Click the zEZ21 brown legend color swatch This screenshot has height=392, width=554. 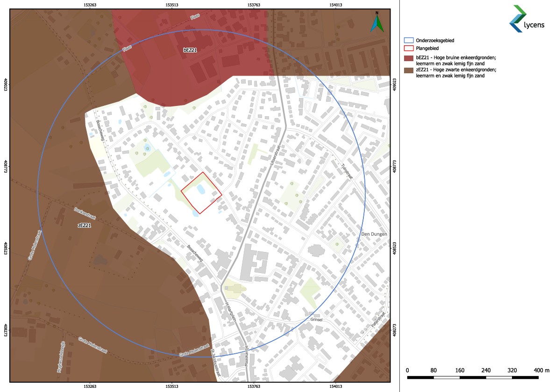409,70
